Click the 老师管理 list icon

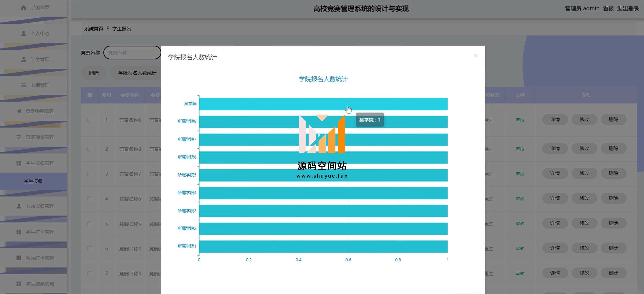(x=23, y=85)
